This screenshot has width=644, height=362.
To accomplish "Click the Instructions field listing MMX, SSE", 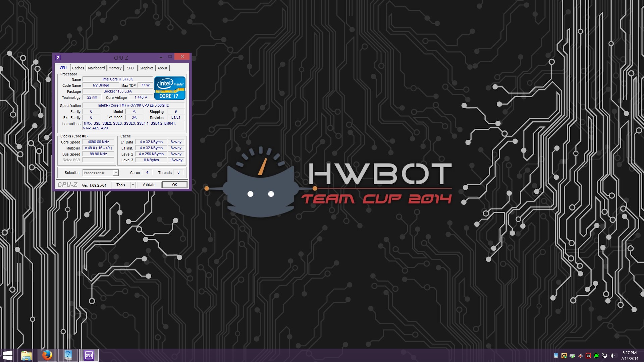I will [133, 126].
